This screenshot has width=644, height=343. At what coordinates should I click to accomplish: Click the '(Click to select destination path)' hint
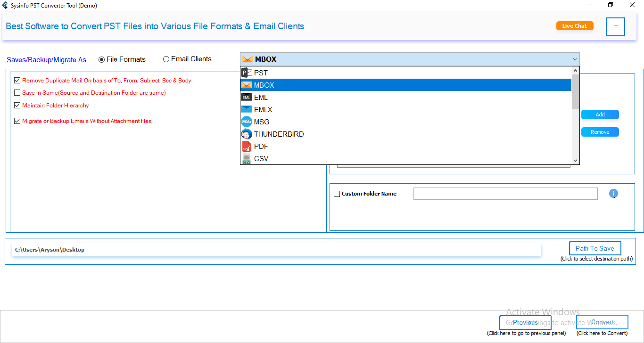[596, 259]
